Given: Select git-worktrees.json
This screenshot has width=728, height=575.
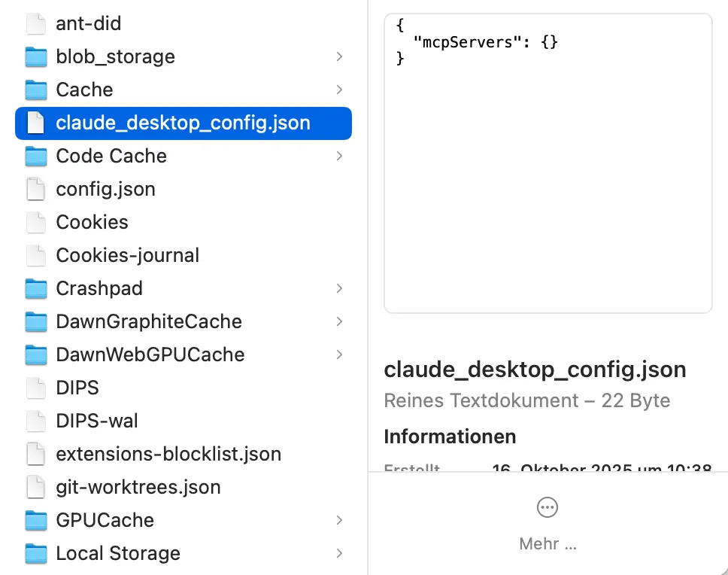Looking at the screenshot, I should [x=138, y=487].
